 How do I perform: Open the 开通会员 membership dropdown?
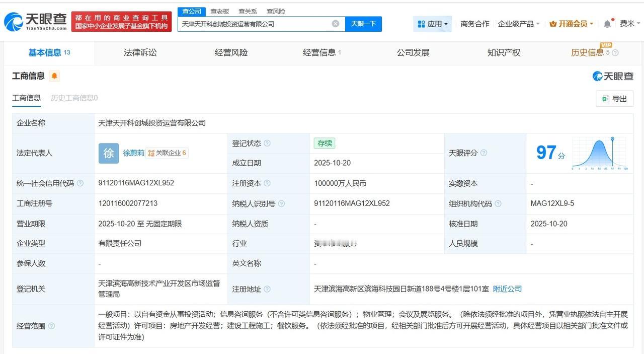pyautogui.click(x=572, y=24)
